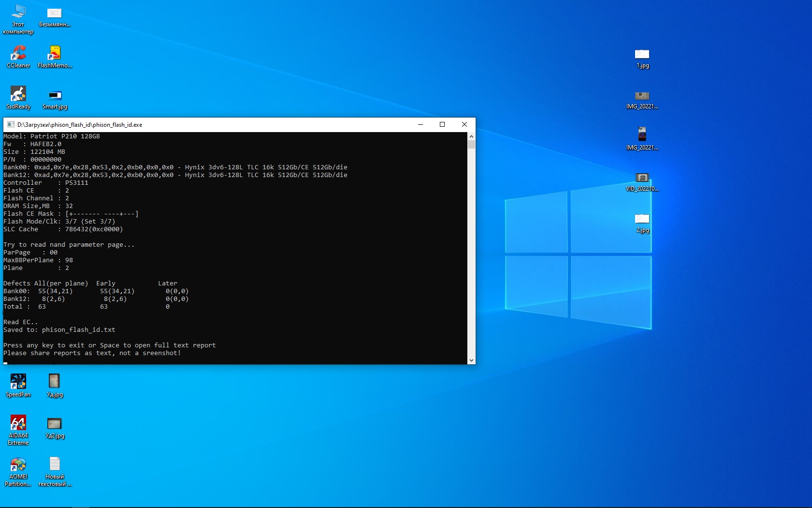Select the SpeedFan desktop shortcut
Viewport: 812px width, 508px height.
18,386
